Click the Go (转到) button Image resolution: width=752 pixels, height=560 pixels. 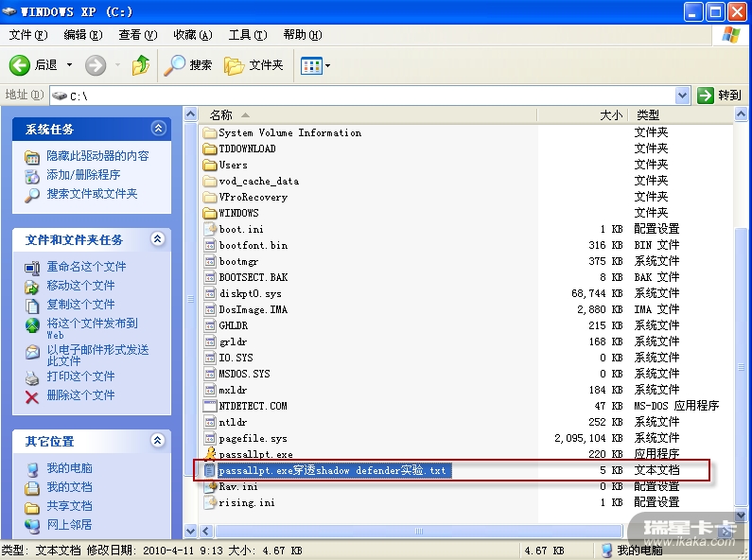coord(719,96)
